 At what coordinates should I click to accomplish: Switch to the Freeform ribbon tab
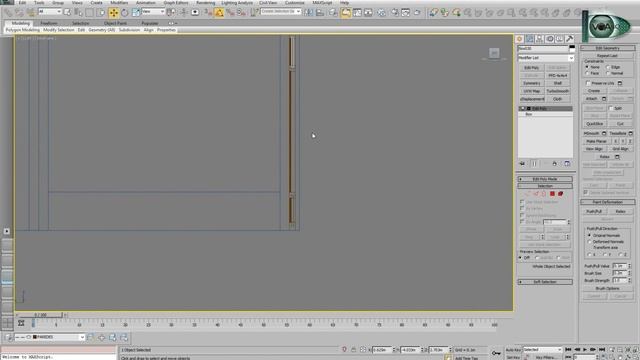pos(49,23)
